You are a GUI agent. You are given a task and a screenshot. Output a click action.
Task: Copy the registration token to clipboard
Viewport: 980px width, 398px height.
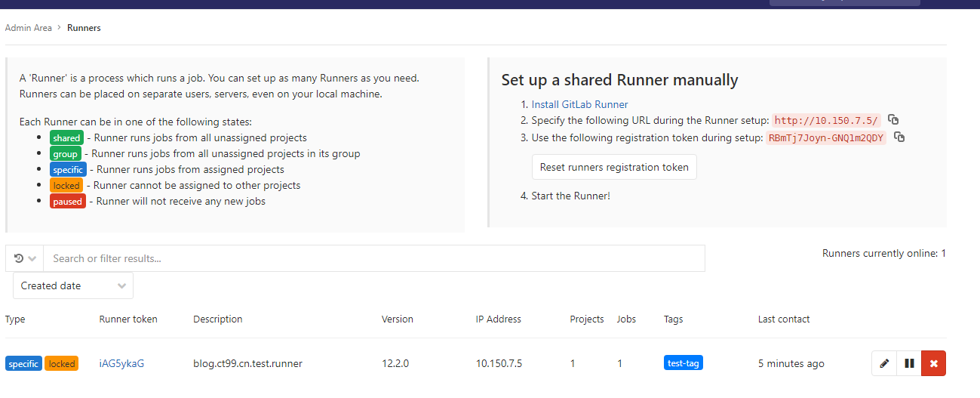[x=899, y=137]
